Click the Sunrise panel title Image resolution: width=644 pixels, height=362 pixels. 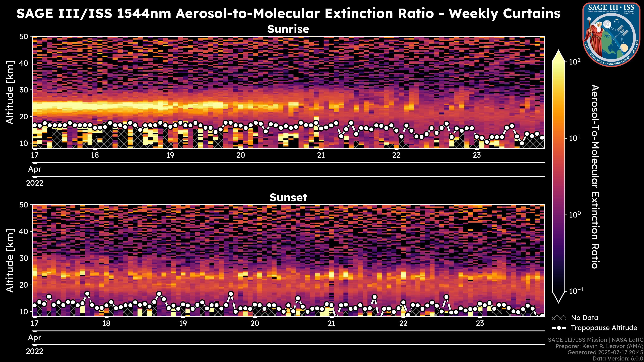pos(288,29)
